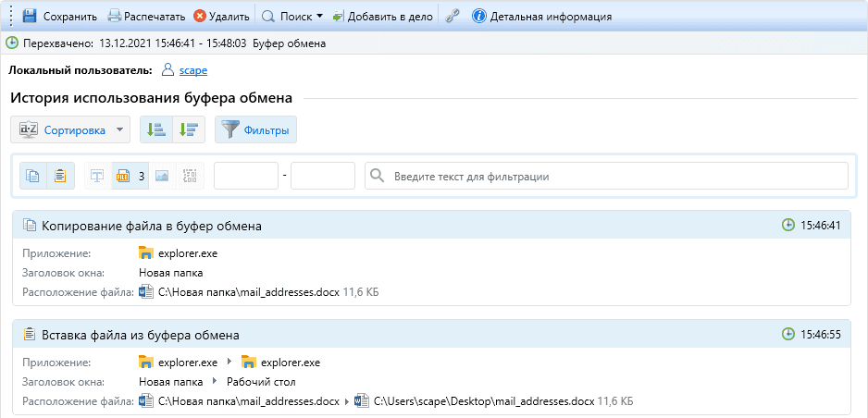This screenshot has height=418, width=868.
Task: Toggle the Фильтры filters panel
Action: point(255,130)
